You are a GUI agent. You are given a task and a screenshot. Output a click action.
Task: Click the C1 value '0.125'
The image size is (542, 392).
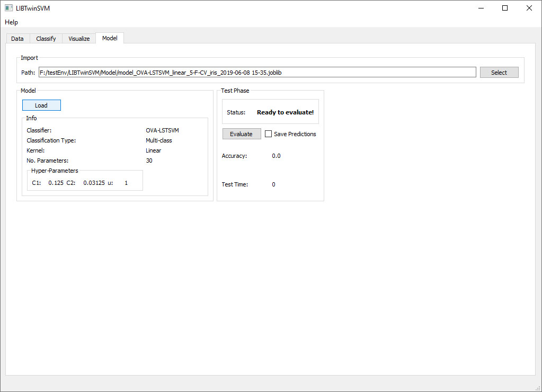56,183
